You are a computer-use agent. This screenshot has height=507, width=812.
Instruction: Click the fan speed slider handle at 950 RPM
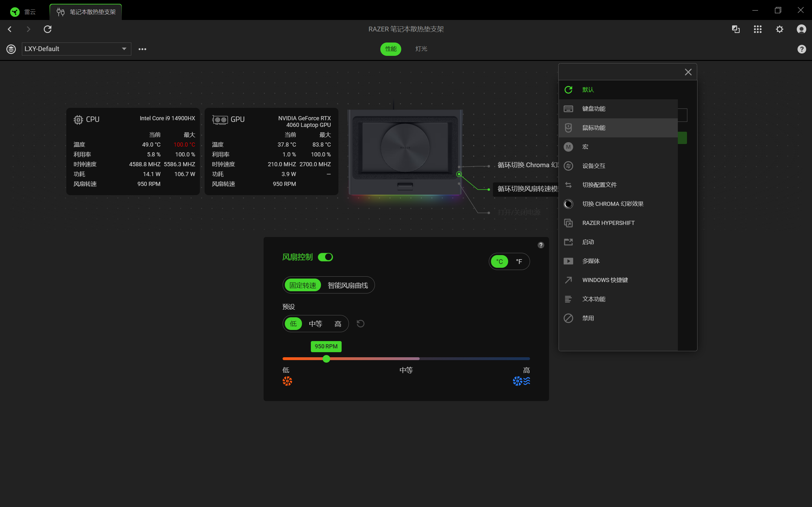click(x=326, y=359)
